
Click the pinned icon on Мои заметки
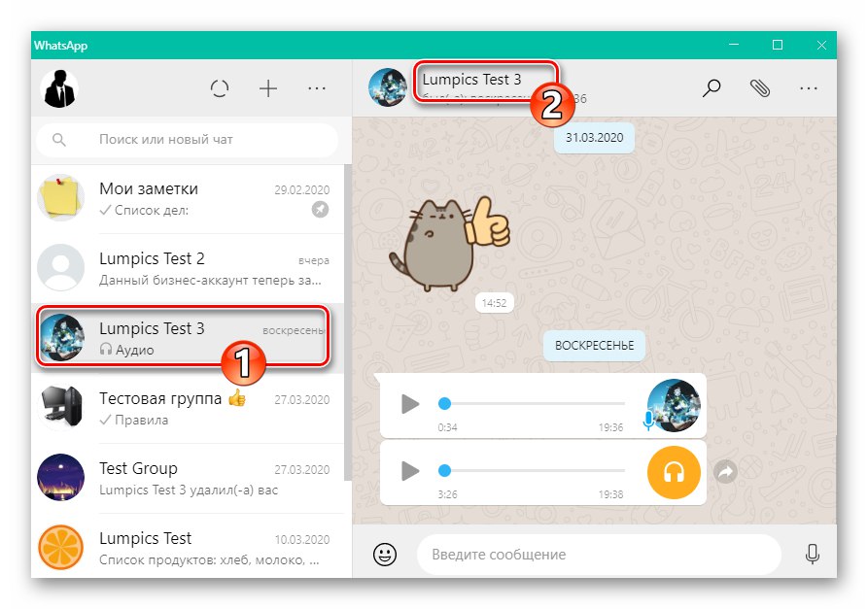[320, 210]
